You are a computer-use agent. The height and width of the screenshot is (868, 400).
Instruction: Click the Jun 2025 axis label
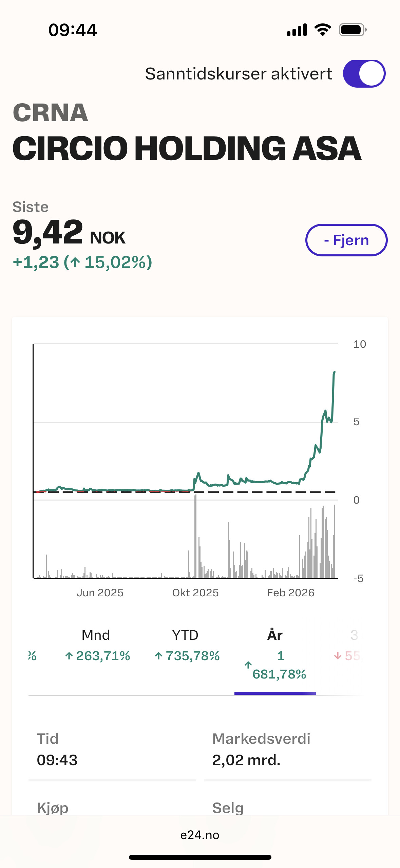[100, 593]
